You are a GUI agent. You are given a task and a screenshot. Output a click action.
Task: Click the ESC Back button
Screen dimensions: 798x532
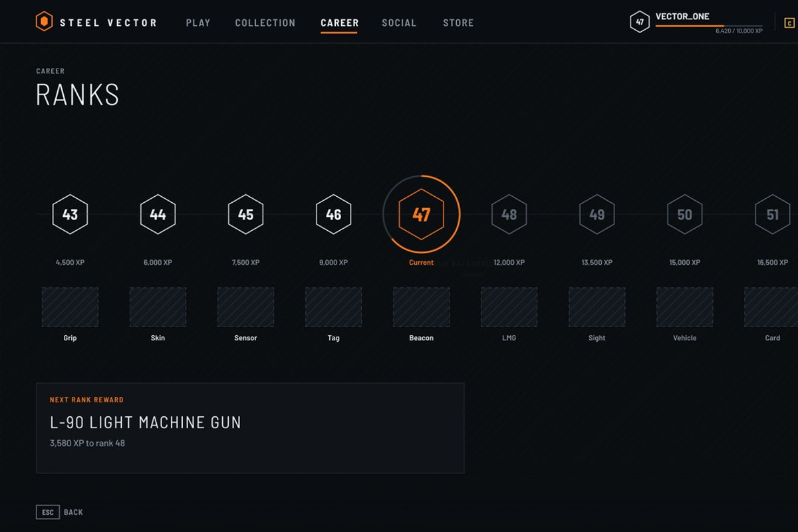pos(60,512)
